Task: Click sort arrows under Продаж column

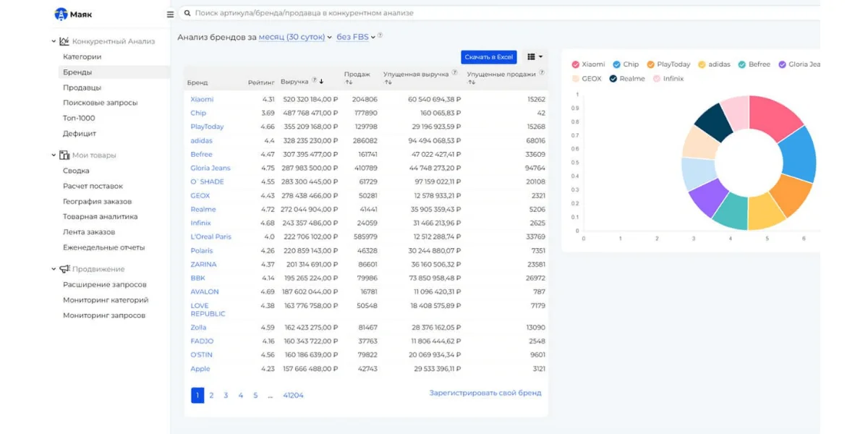Action: coord(349,82)
